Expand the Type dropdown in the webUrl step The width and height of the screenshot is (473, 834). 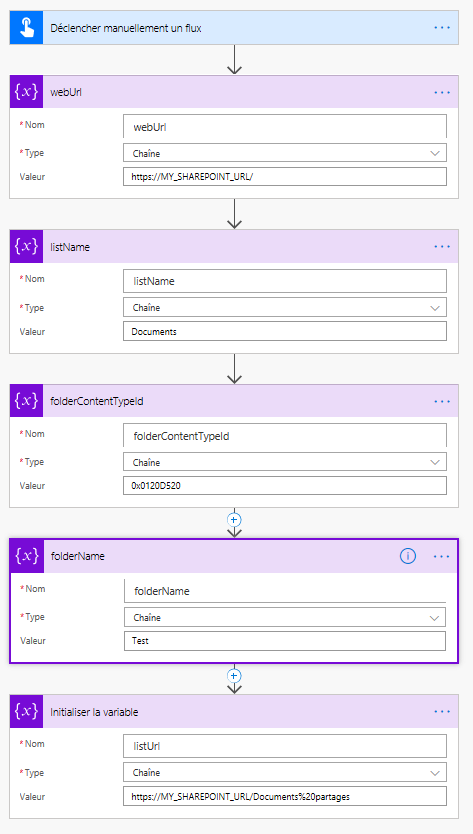(285, 153)
